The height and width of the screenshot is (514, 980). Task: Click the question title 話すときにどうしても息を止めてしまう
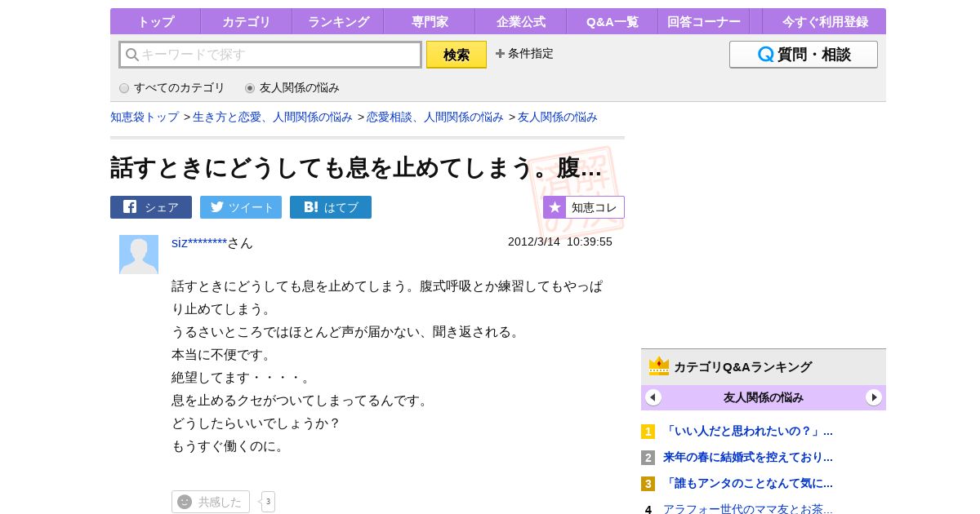[x=356, y=168]
